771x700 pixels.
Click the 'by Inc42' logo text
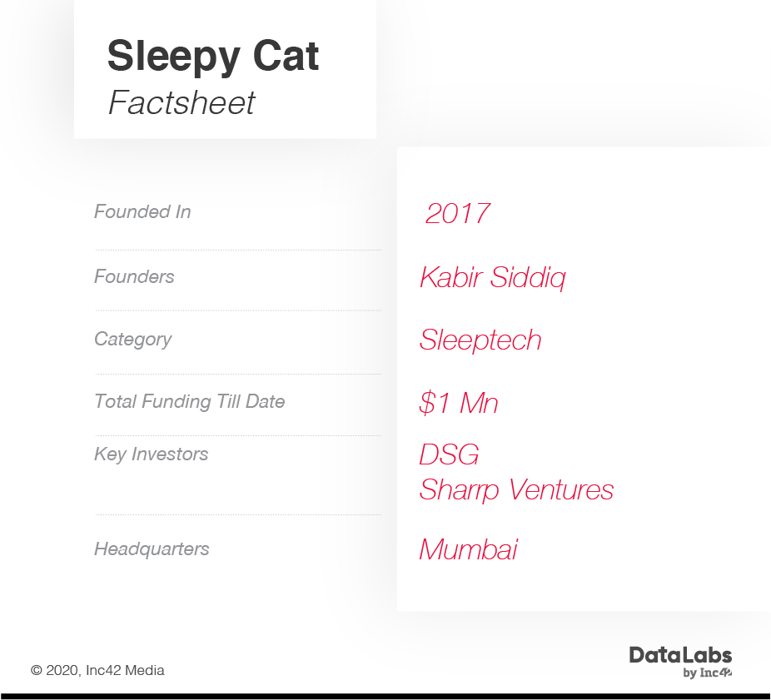pyautogui.click(x=707, y=673)
